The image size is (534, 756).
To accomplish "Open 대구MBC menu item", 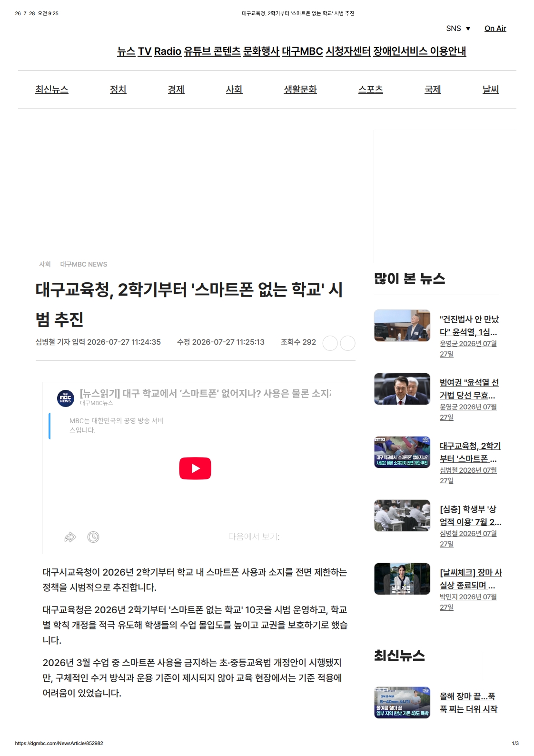I will (302, 51).
